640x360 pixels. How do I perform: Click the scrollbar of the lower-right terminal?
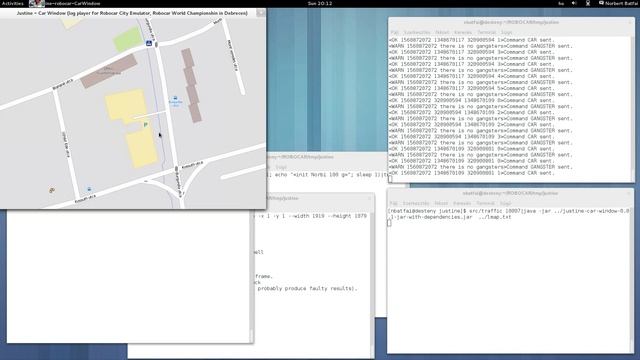click(631, 280)
